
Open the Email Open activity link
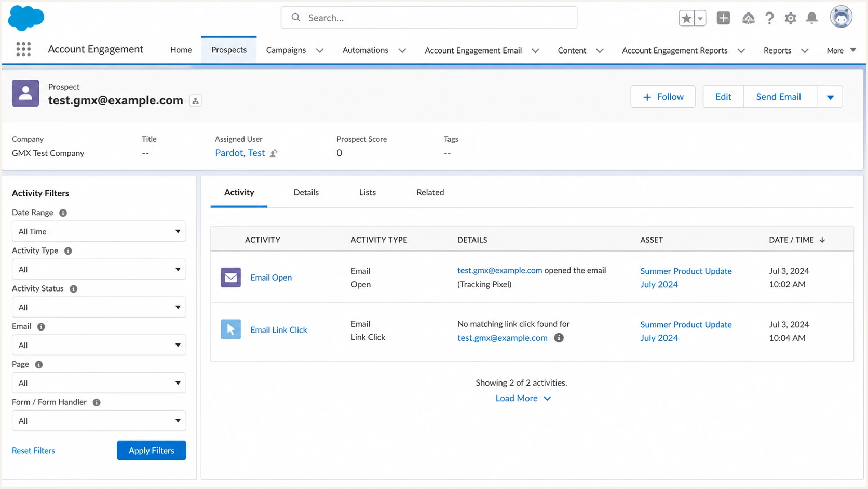point(271,277)
